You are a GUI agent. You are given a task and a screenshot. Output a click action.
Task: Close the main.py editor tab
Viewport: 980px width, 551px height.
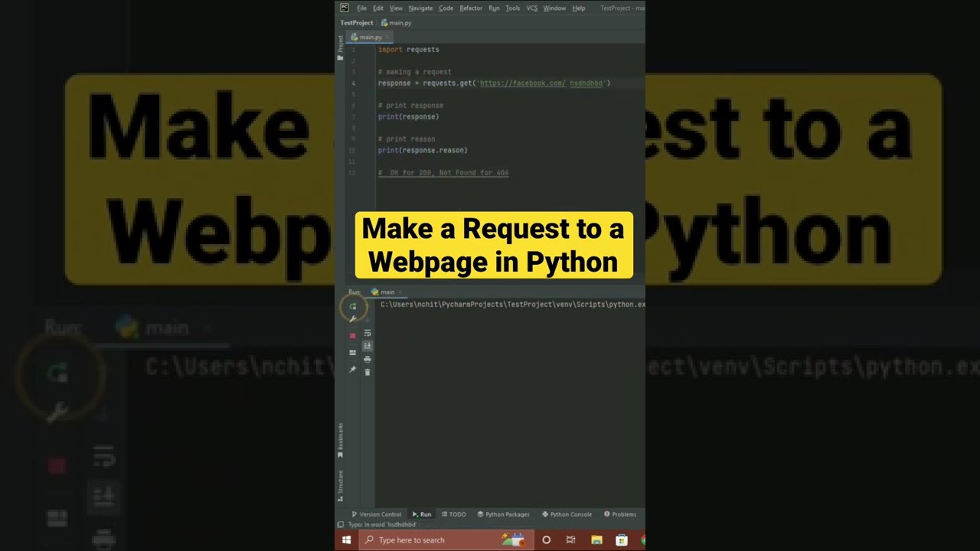(x=388, y=37)
